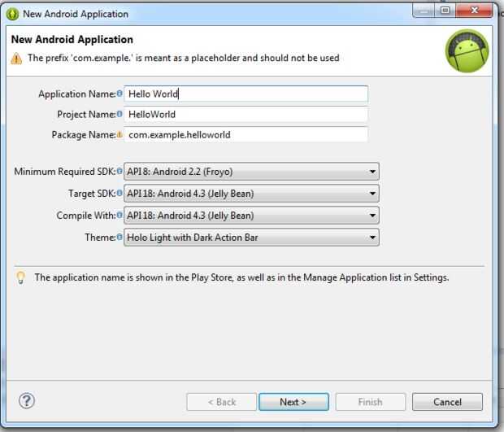Image resolution: width=504 pixels, height=432 pixels.
Task: Click the warning icon beside Package Name
Action: pos(119,134)
